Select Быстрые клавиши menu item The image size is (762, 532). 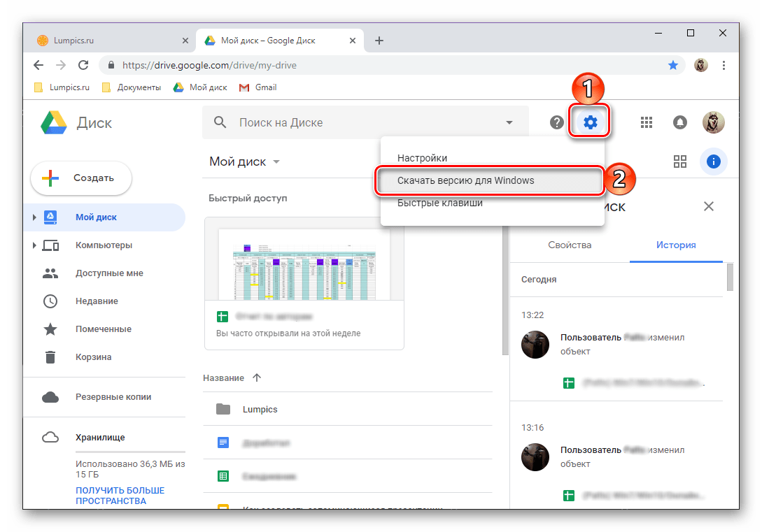(493, 203)
